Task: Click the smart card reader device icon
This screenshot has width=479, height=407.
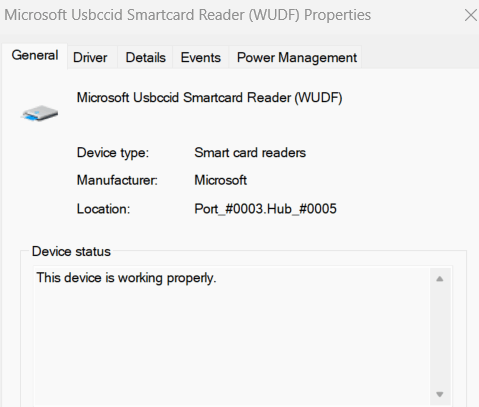Action: click(x=39, y=113)
